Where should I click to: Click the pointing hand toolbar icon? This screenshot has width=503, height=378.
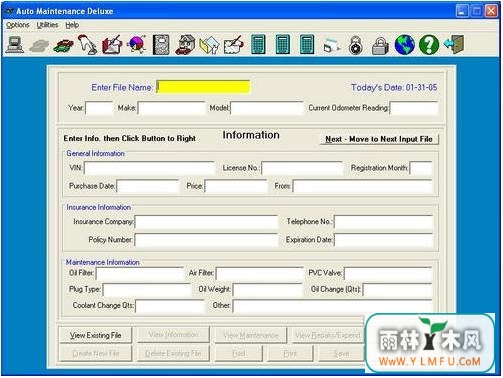88,45
